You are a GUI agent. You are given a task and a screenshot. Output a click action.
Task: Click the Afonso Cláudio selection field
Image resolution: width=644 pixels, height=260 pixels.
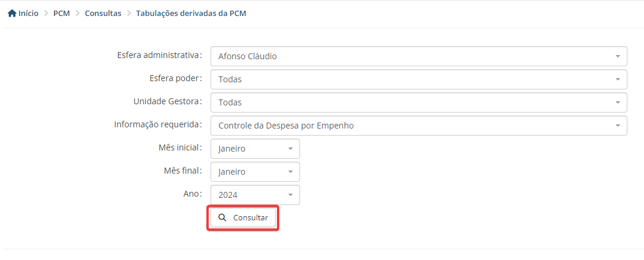[x=419, y=56]
